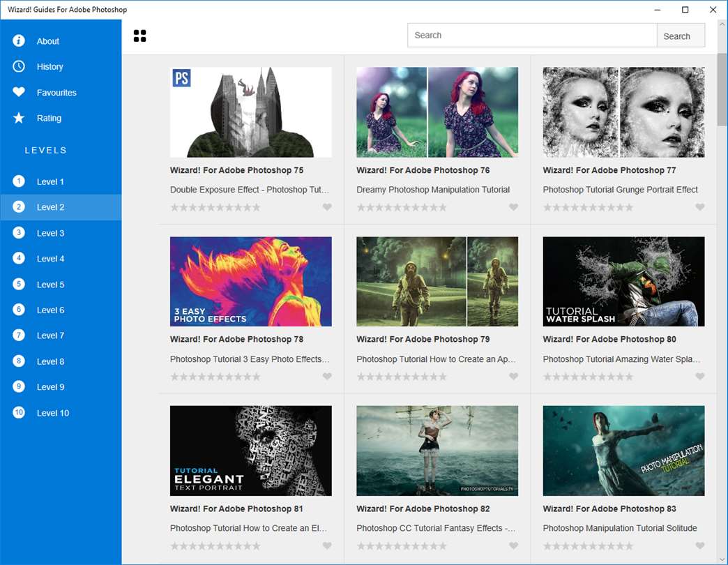Open the 3 Easy Photo Effects thumbnail
Image resolution: width=728 pixels, height=565 pixels.
(x=251, y=281)
